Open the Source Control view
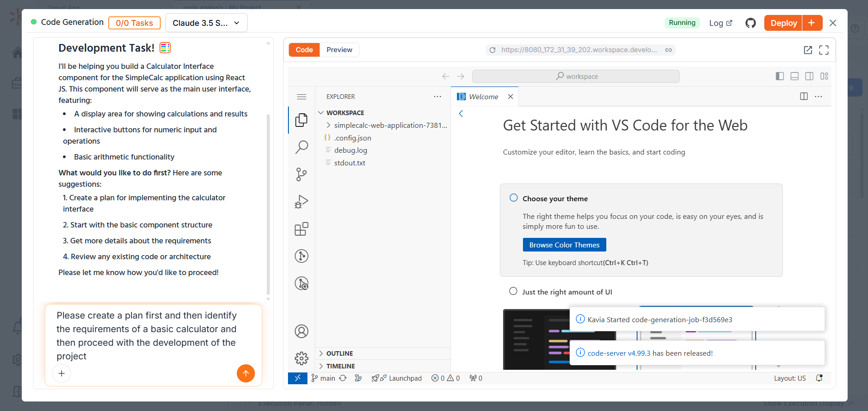The image size is (868, 411). tap(302, 174)
